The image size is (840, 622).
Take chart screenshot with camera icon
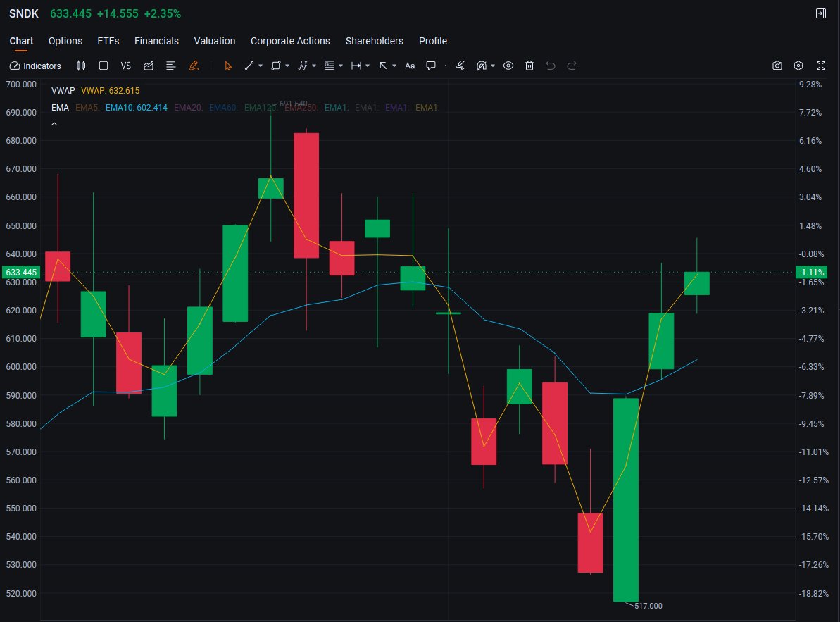coord(777,66)
